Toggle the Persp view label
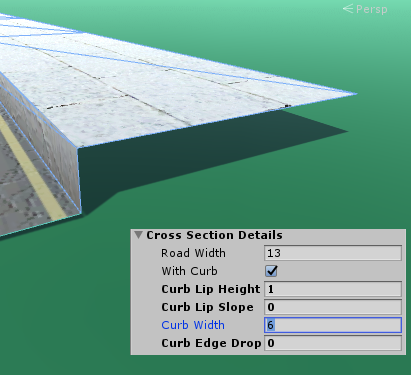 click(x=372, y=9)
